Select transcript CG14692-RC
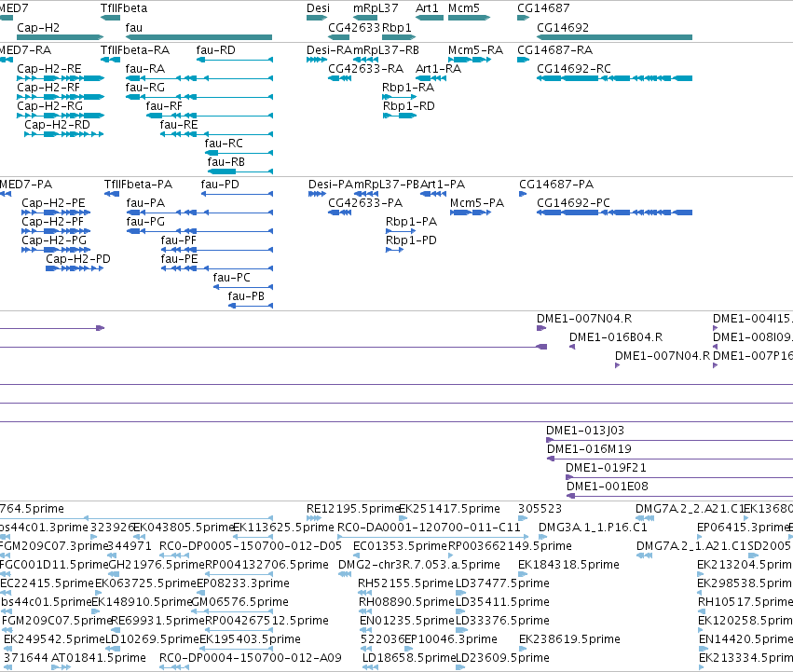 (x=614, y=78)
